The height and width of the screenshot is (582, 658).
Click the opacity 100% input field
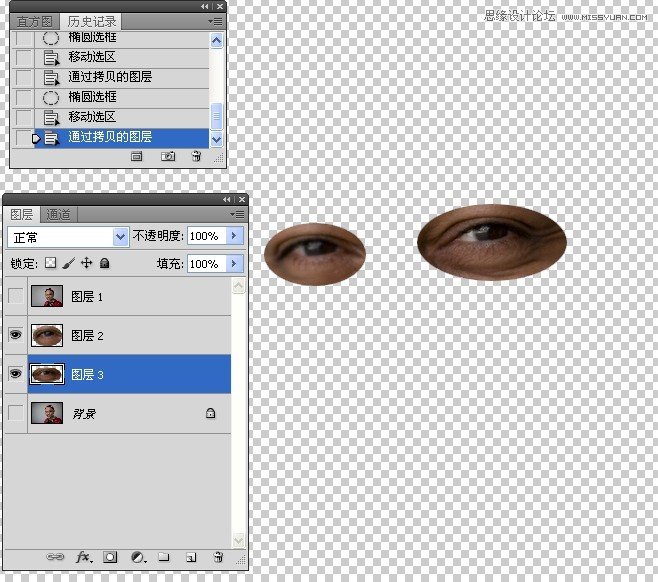coord(207,236)
